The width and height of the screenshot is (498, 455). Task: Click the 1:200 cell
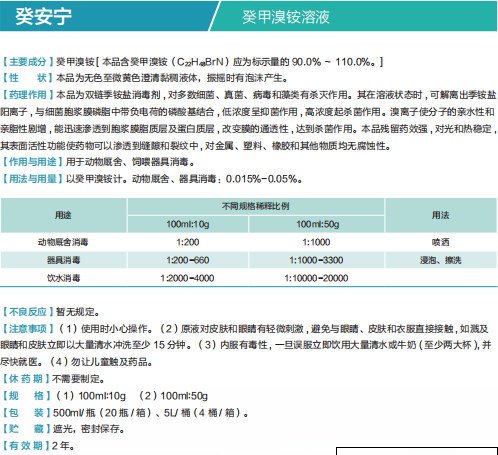pos(188,242)
